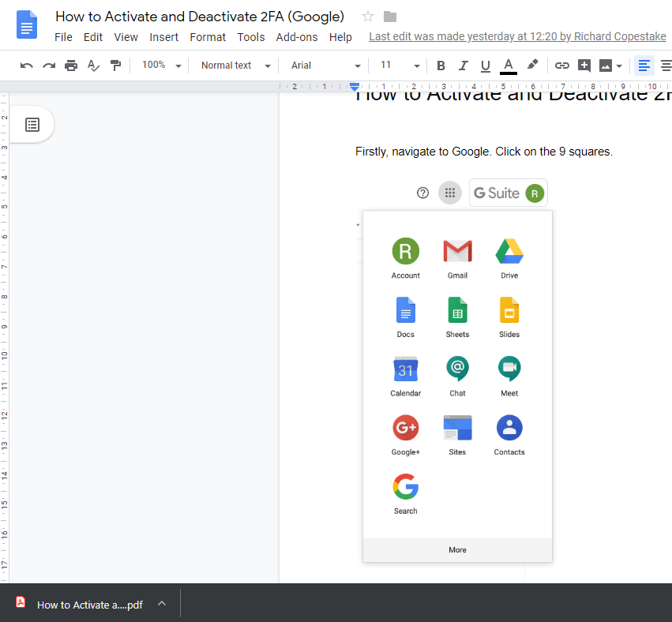The image size is (672, 622).
Task: Open the Add-ons menu
Action: [297, 37]
